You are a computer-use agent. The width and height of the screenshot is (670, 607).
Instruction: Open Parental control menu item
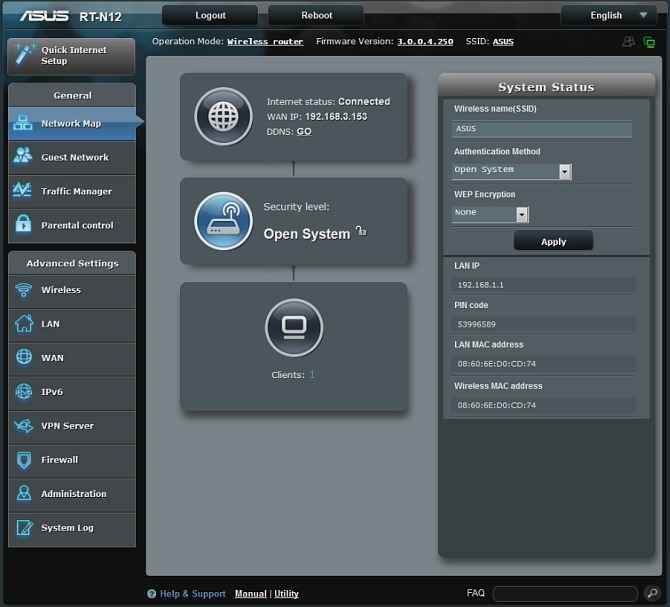tap(72, 225)
